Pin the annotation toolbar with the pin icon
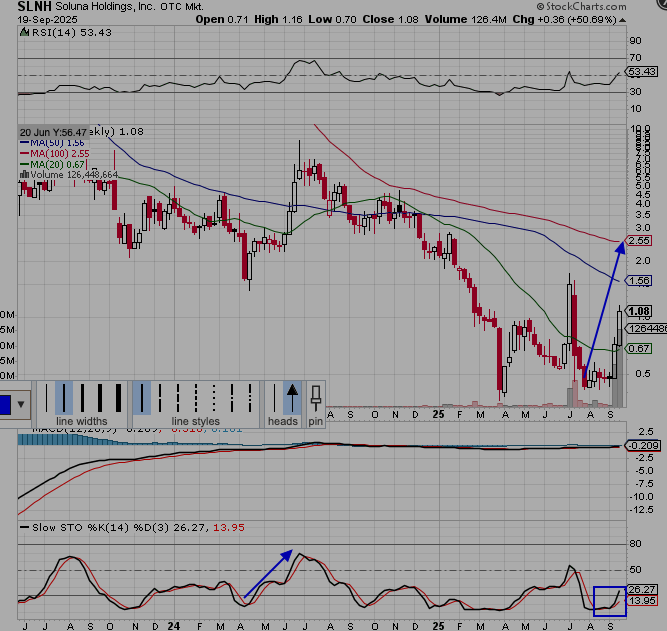Viewport: 667px width, 631px height. (x=316, y=398)
